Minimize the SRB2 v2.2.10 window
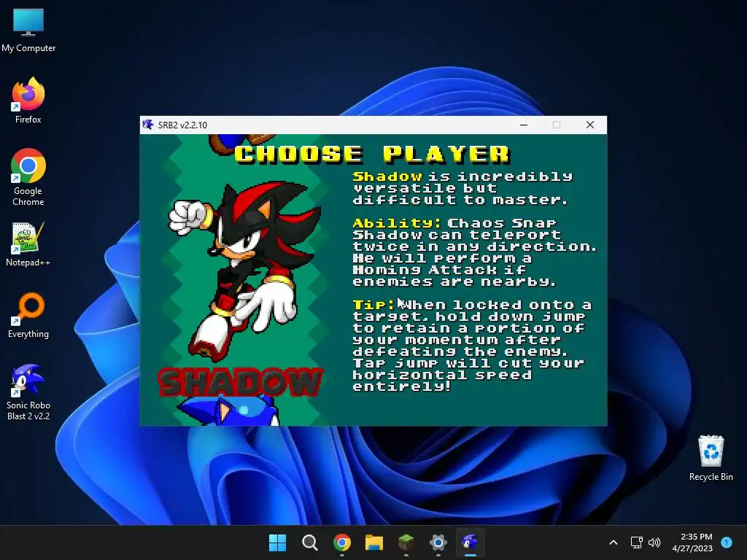 tap(524, 125)
